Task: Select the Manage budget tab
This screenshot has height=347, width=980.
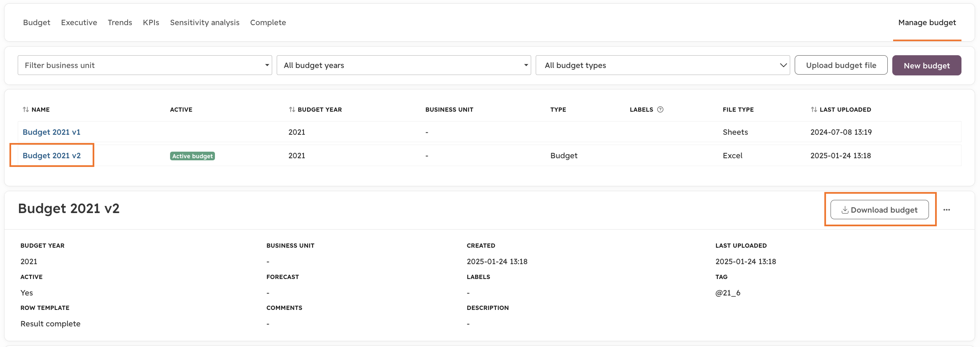Action: [x=927, y=23]
